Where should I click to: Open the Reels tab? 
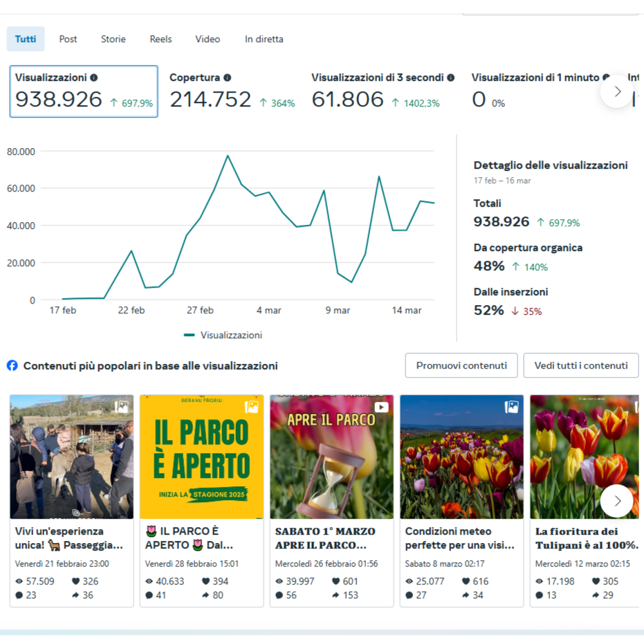tap(160, 39)
